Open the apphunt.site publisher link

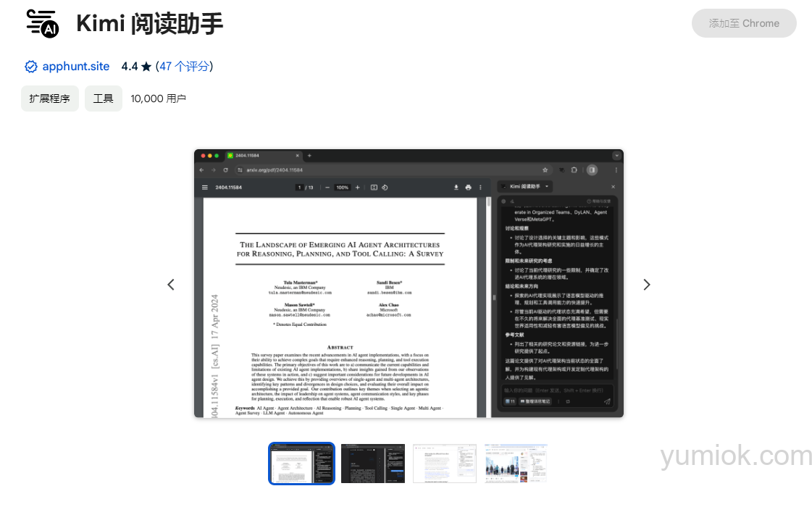75,67
